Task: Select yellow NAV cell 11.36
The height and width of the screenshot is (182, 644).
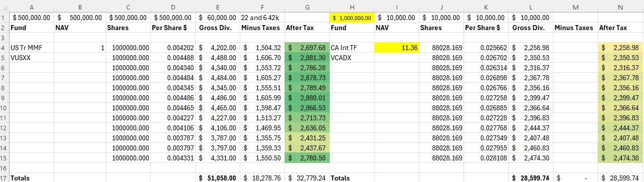Action: coord(396,48)
